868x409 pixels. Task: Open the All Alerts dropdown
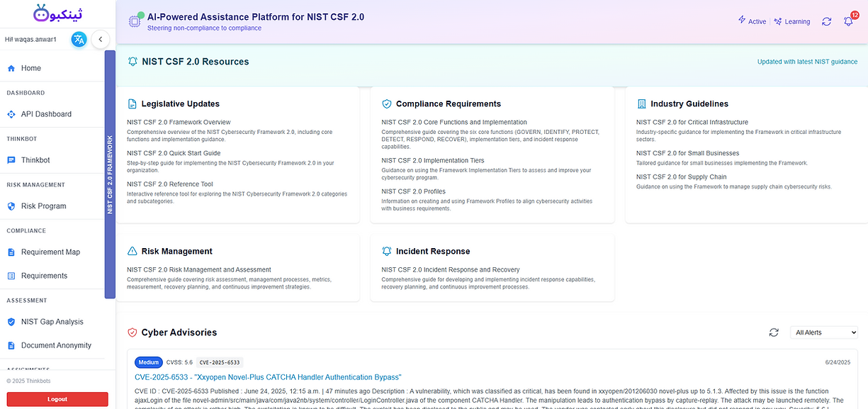[x=824, y=332]
